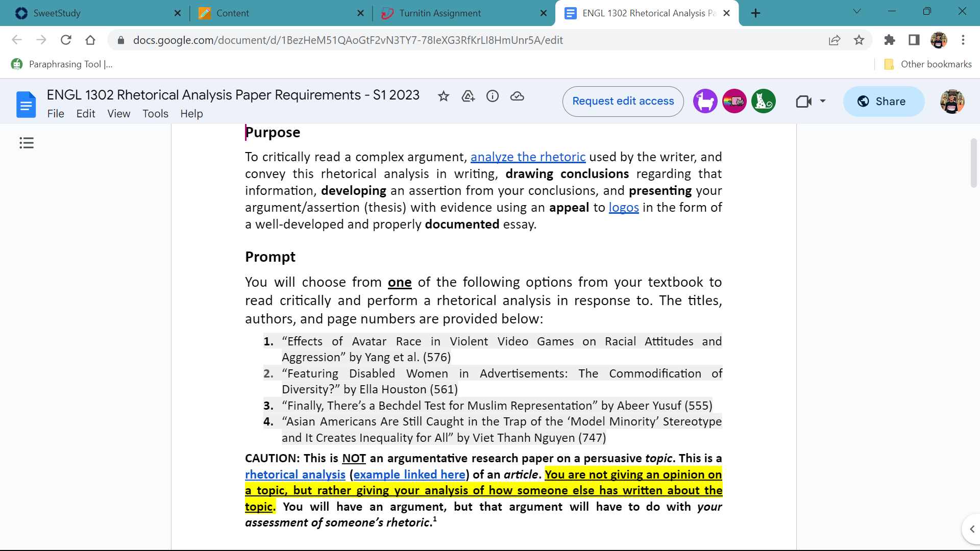Image resolution: width=980 pixels, height=551 pixels.
Task: Check the cloud saved status icon
Action: 517,96
